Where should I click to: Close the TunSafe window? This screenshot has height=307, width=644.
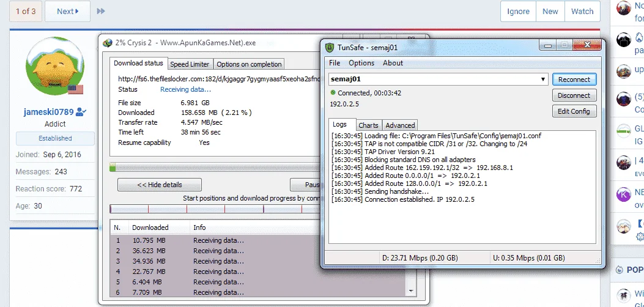586,45
